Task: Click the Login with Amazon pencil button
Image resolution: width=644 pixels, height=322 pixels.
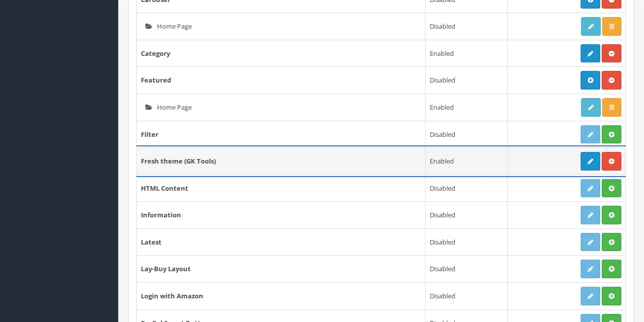Action: (x=591, y=296)
